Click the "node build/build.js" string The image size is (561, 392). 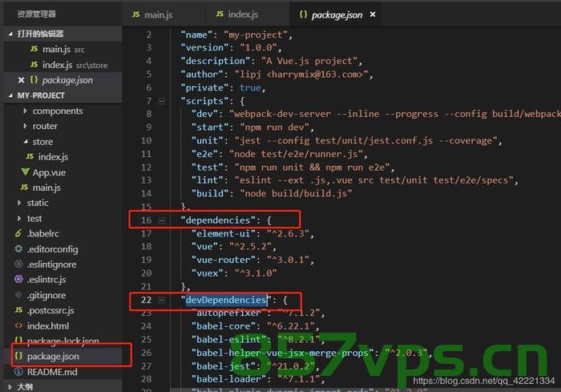tap(296, 194)
